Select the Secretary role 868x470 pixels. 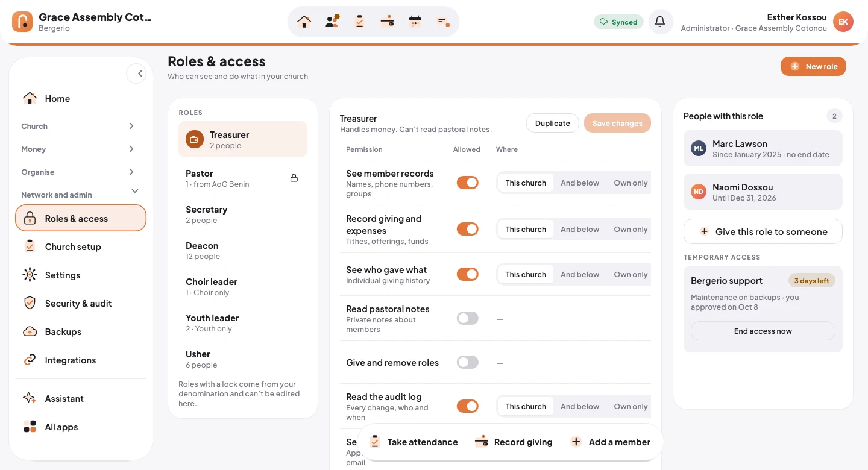coord(243,214)
